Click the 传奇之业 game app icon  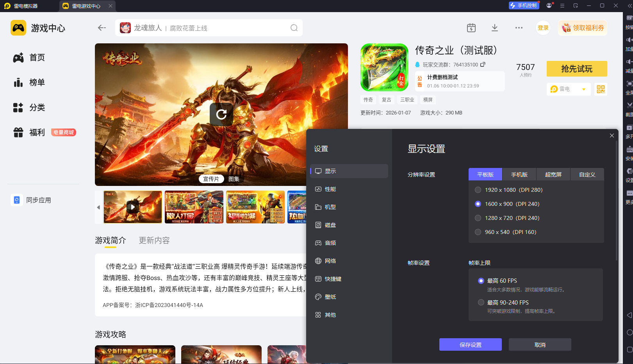click(x=384, y=67)
